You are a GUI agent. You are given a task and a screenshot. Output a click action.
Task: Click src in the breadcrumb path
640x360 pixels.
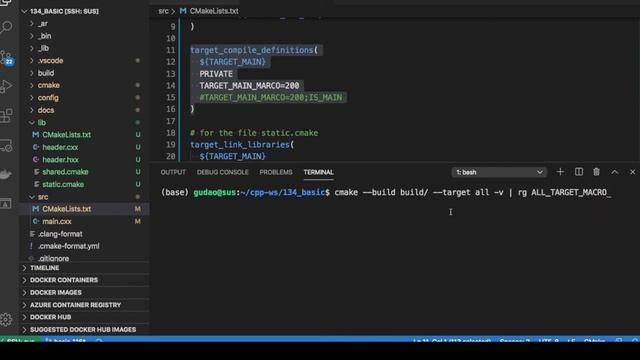163,11
